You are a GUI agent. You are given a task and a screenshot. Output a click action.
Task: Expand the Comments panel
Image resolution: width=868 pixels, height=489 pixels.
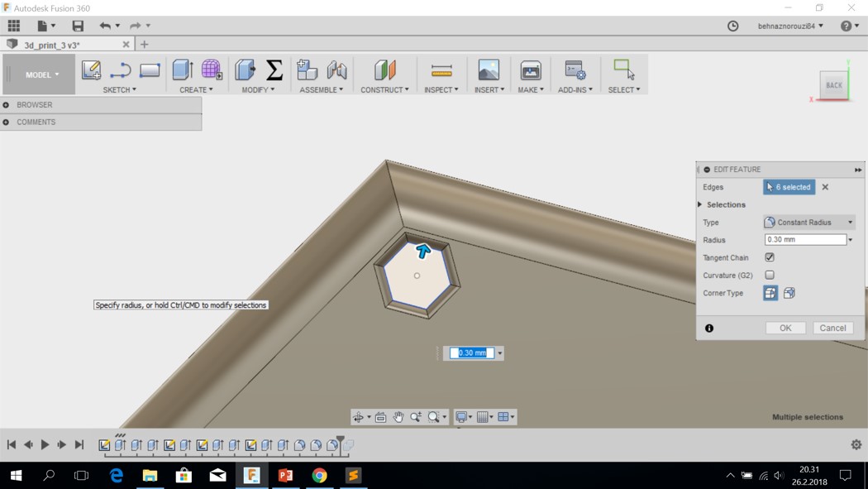click(6, 122)
